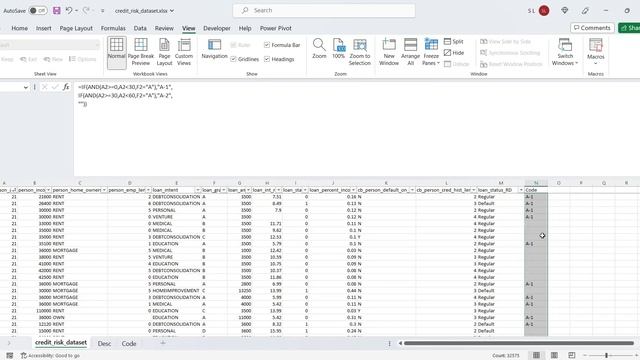
Task: Click Normal view icon in status bar
Action: tap(536, 356)
